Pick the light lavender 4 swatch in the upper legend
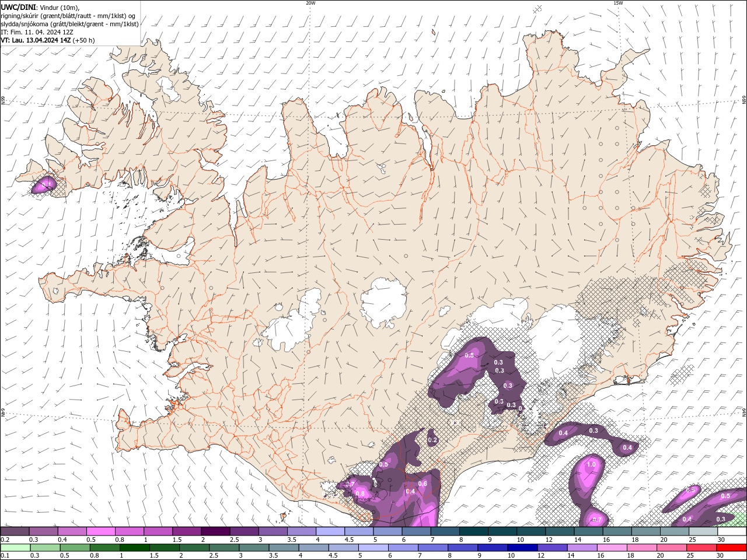747x560 pixels. 330,531
